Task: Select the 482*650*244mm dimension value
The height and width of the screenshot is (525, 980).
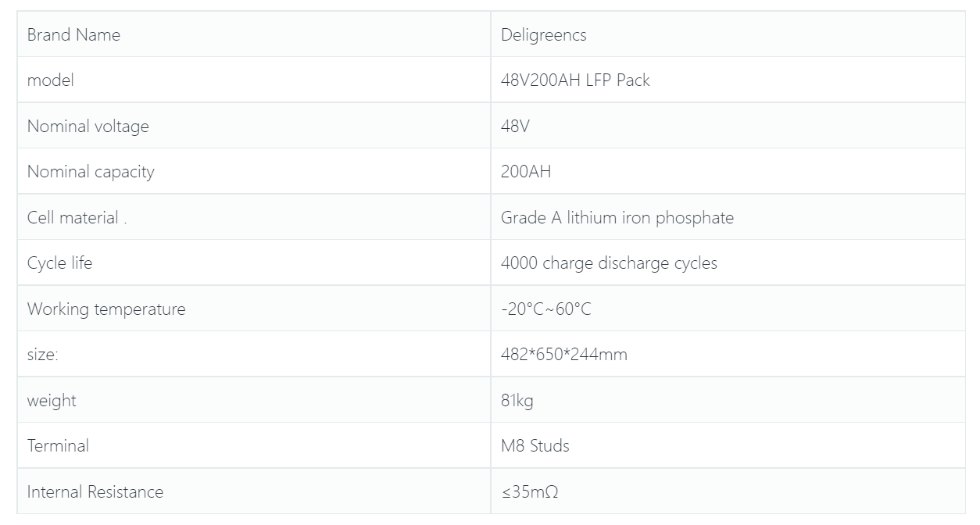Action: pos(564,355)
